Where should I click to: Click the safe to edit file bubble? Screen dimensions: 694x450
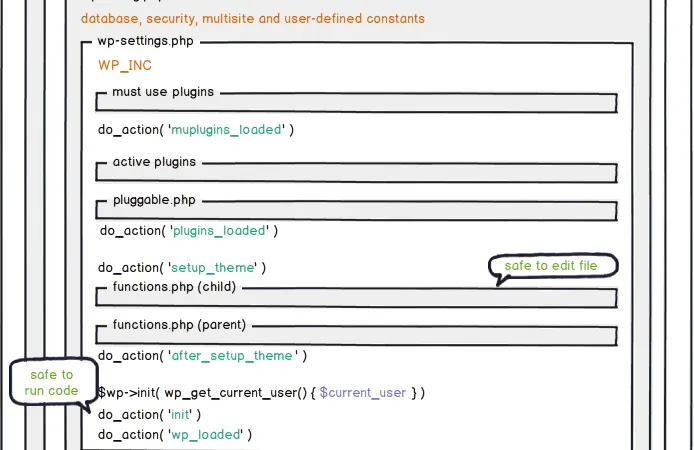552,266
